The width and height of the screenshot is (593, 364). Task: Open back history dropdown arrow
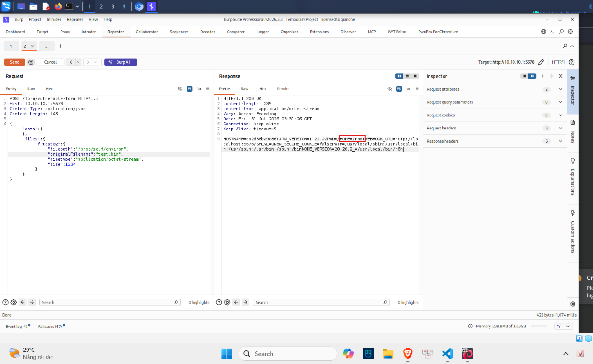[x=78, y=62]
